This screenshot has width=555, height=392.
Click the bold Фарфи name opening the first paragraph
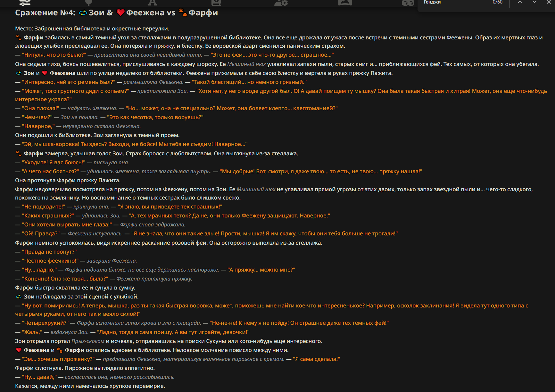pos(33,37)
